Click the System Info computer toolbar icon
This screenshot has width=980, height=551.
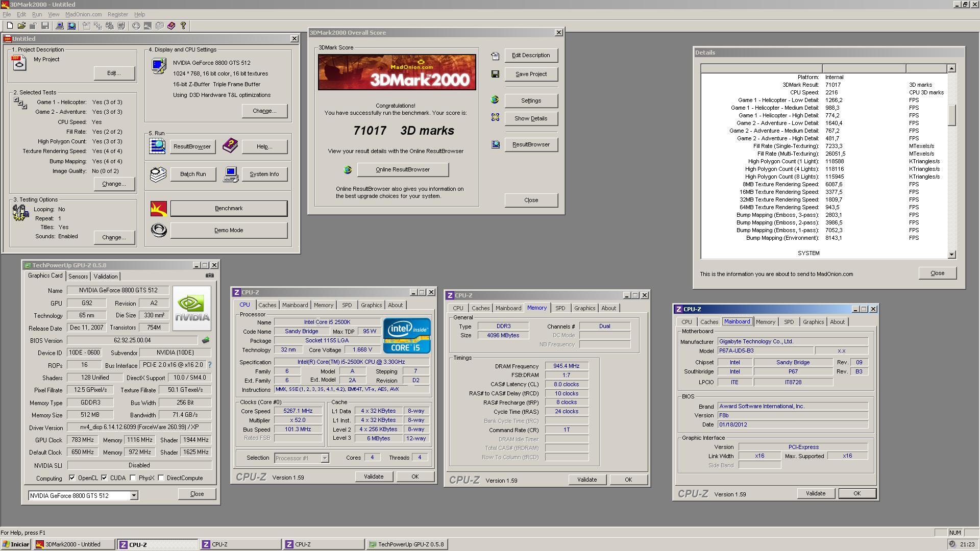[x=60, y=26]
